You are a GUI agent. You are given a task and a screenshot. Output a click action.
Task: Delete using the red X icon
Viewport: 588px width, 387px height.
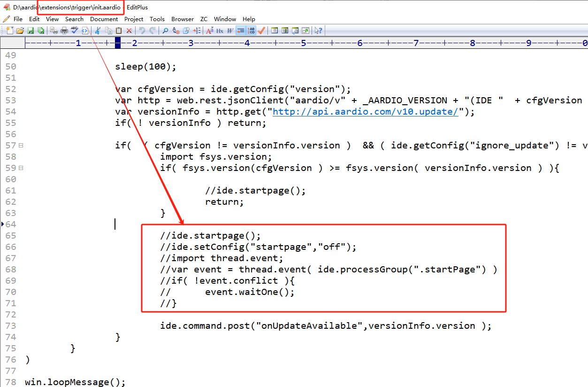coord(129,31)
